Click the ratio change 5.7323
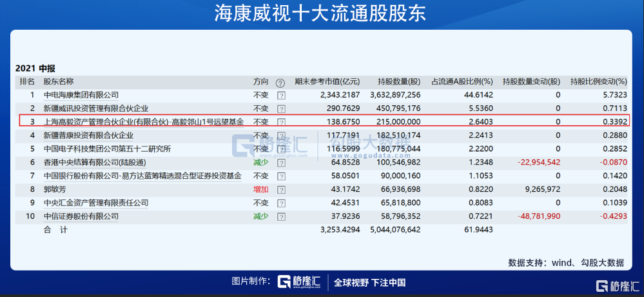 [615, 95]
